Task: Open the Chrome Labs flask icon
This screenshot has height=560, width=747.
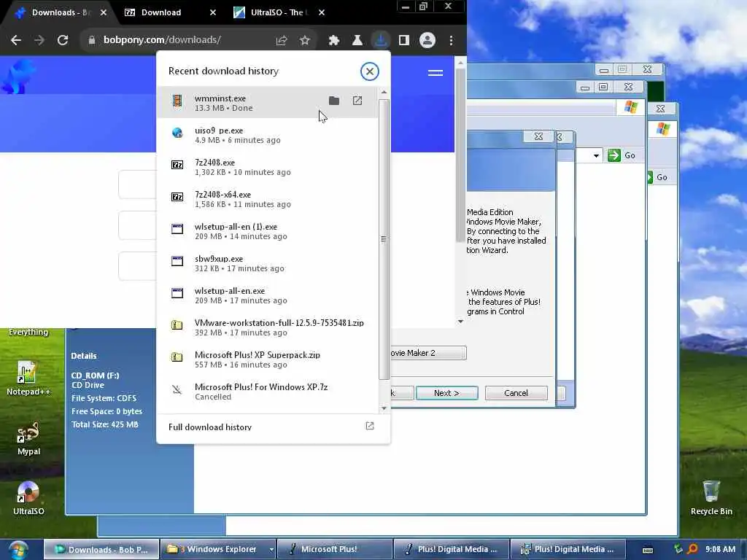Action: [357, 41]
